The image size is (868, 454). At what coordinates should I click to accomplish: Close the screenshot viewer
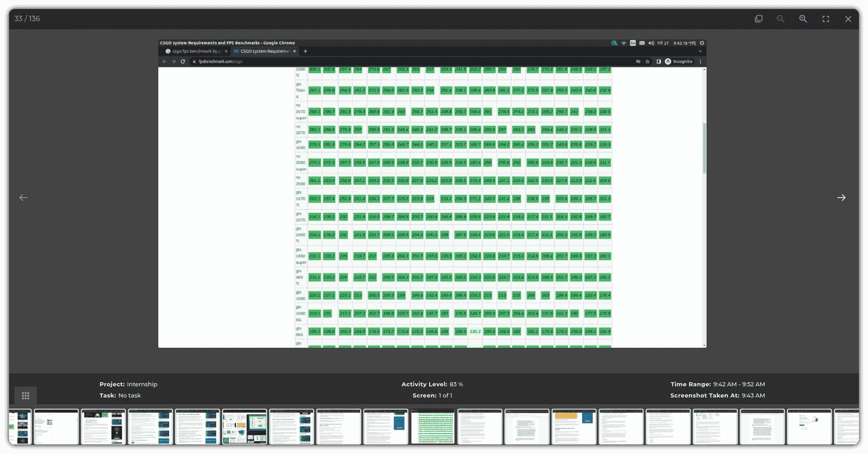tap(848, 19)
